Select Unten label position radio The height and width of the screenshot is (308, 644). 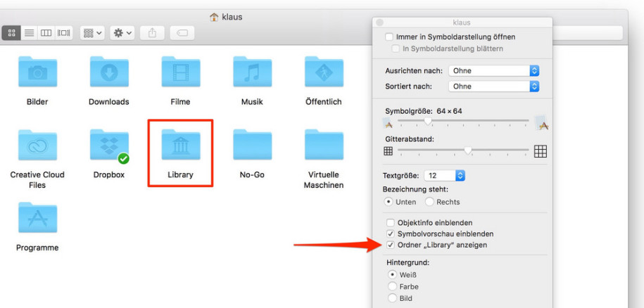pyautogui.click(x=388, y=202)
